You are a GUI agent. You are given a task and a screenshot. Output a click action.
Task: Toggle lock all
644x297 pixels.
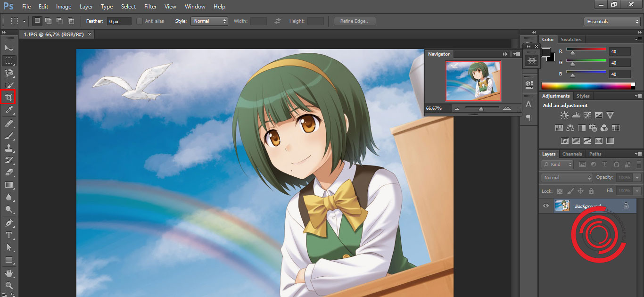coord(591,191)
